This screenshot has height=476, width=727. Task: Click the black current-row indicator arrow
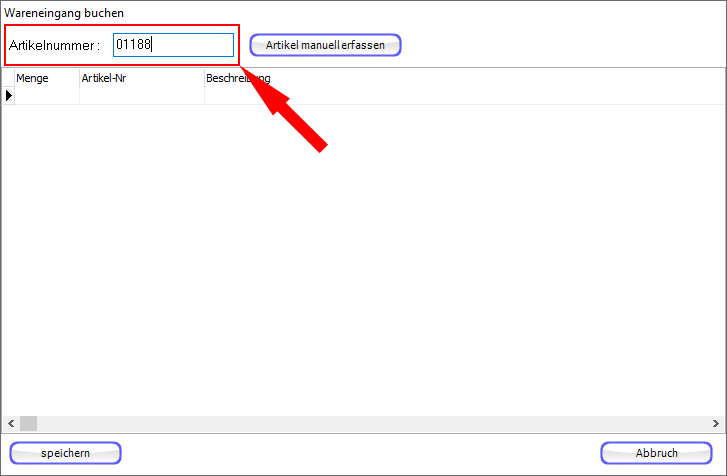9,96
